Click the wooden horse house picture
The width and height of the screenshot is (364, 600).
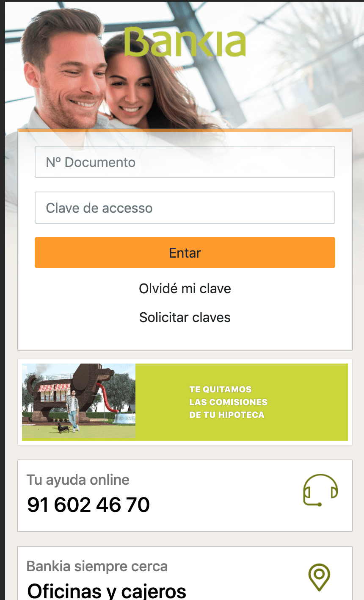point(79,401)
